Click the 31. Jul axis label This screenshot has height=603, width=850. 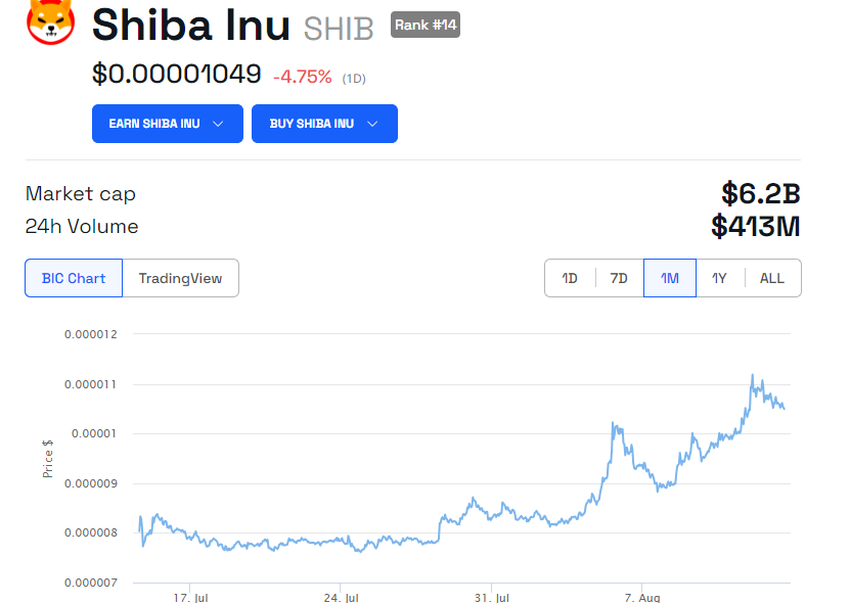coord(492,598)
